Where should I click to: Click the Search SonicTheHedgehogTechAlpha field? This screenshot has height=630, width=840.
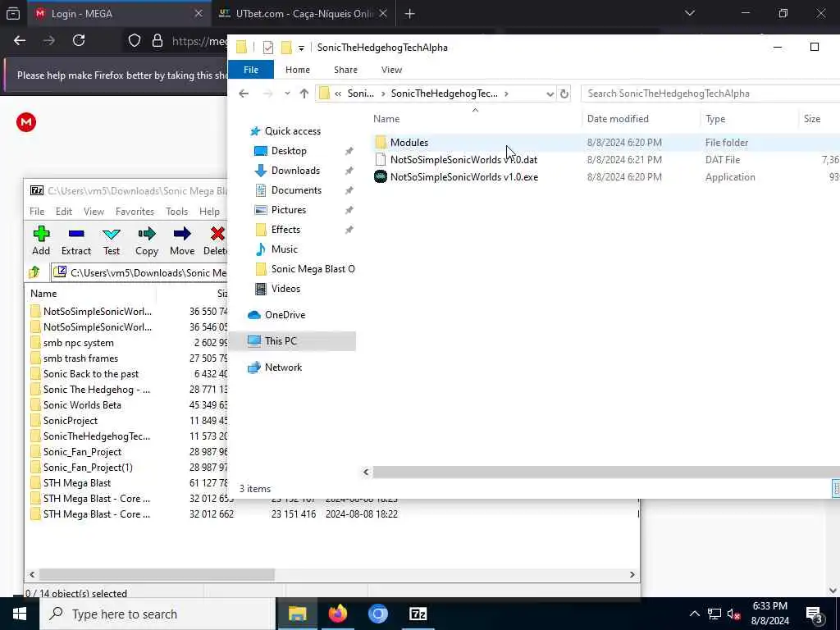pyautogui.click(x=710, y=94)
